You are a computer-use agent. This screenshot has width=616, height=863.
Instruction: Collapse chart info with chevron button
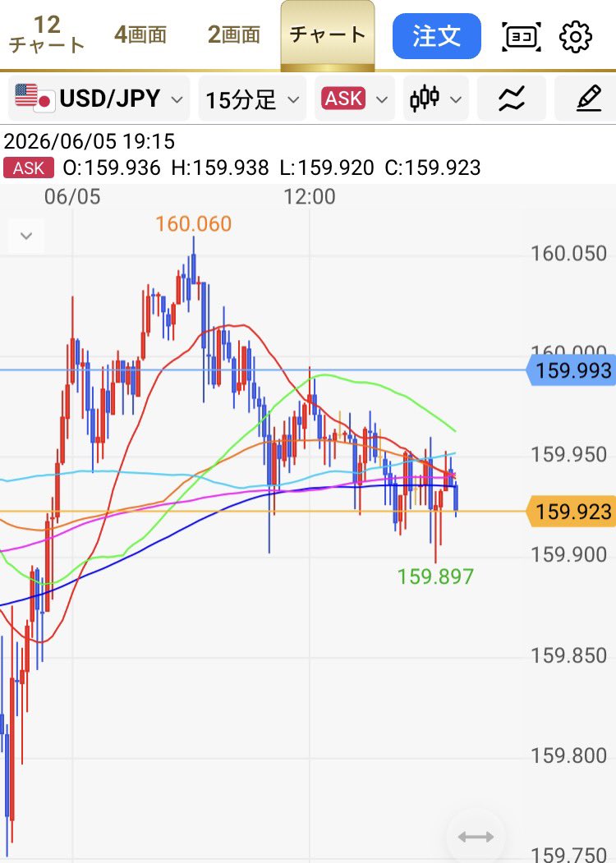tap(26, 236)
